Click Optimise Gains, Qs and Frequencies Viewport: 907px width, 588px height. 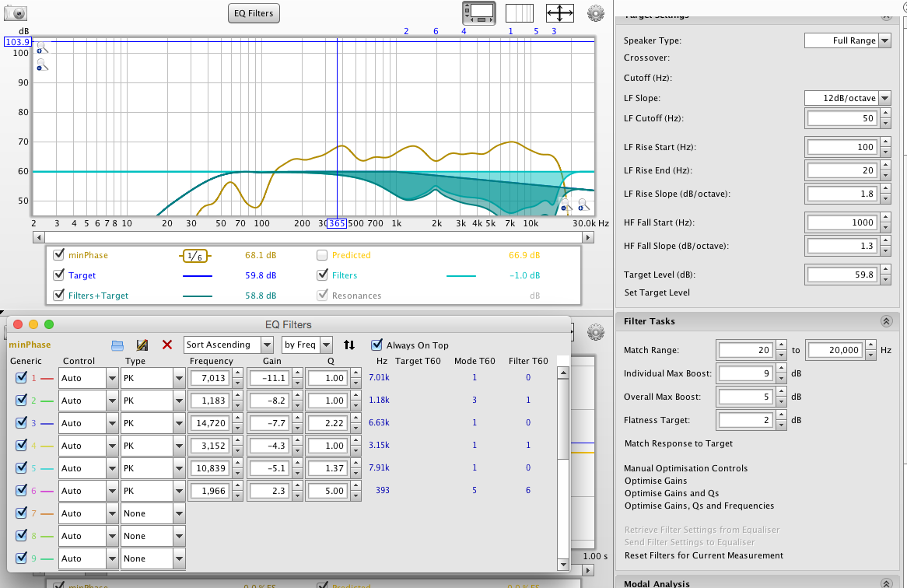coord(699,506)
